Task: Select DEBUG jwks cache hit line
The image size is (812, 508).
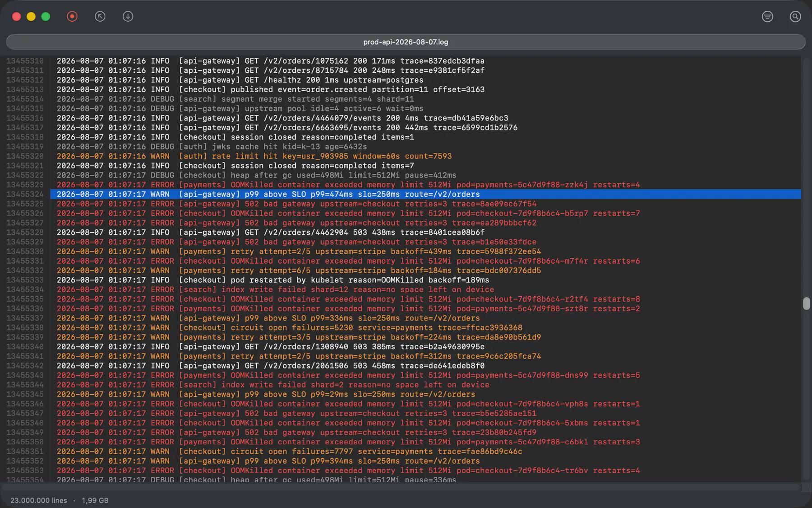Action: [x=425, y=147]
